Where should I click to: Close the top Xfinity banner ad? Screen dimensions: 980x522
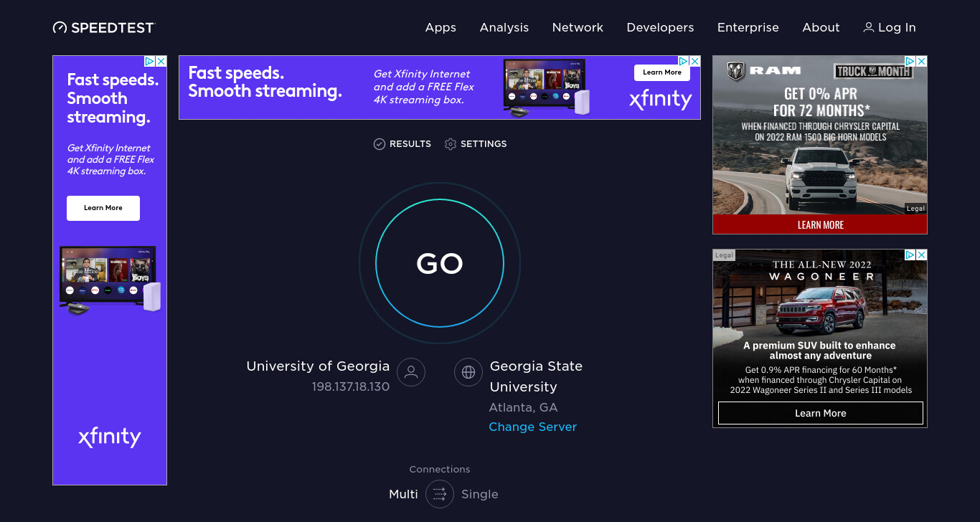694,62
